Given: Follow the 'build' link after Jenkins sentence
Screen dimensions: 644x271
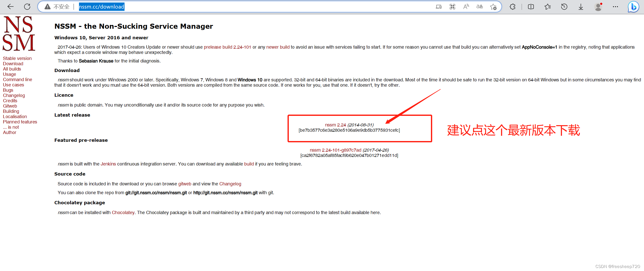Looking at the screenshot, I should [249, 164].
